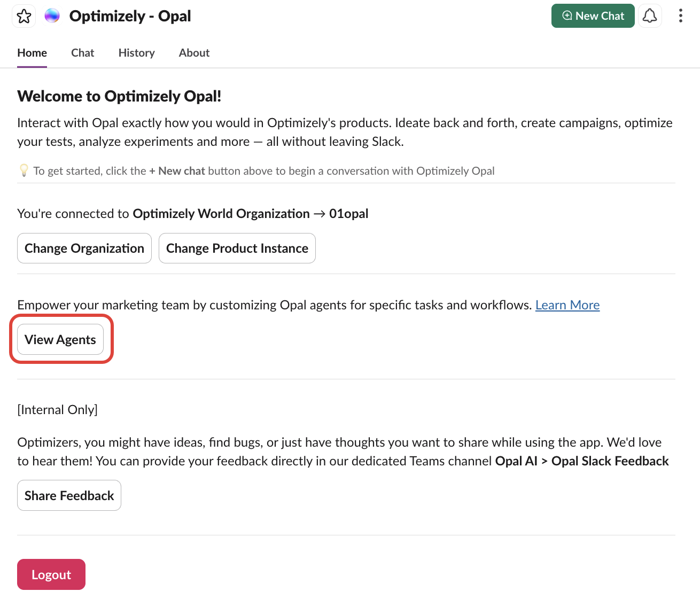Click the Share Feedback button

69,496
